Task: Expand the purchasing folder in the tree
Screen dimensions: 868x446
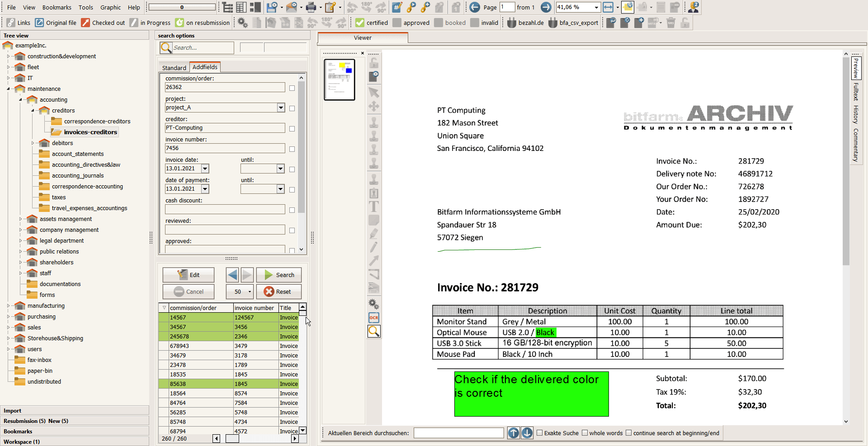Action: point(9,316)
